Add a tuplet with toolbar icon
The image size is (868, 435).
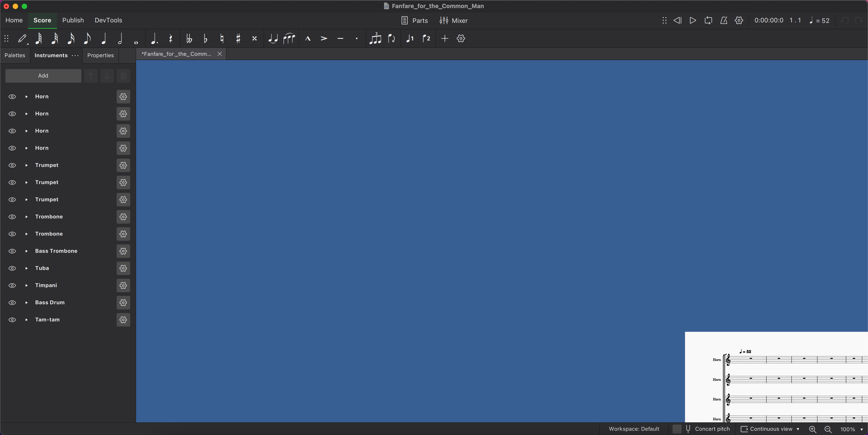pyautogui.click(x=375, y=38)
